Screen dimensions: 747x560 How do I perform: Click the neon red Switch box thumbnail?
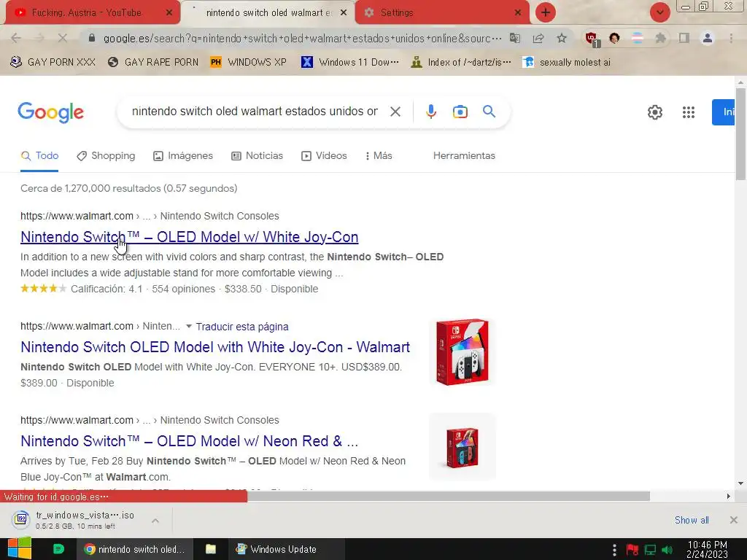(462, 447)
